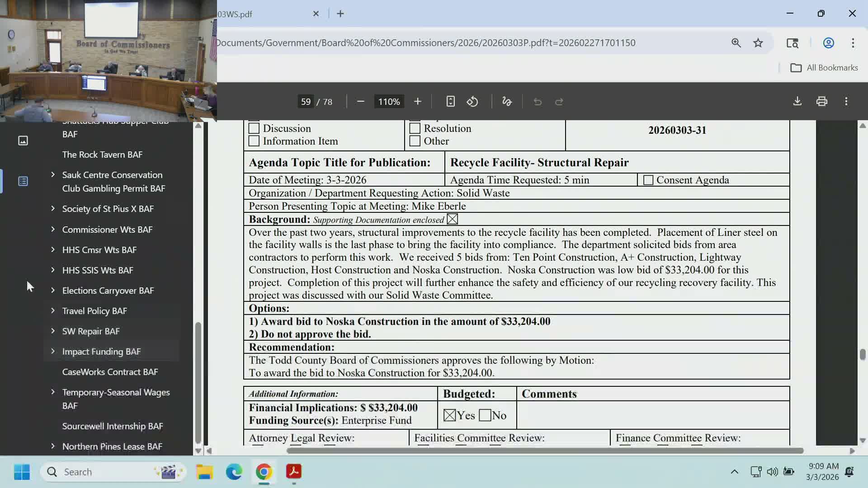This screenshot has width=868, height=488.
Task: Click the page number field to jump pages
Action: [306, 101]
